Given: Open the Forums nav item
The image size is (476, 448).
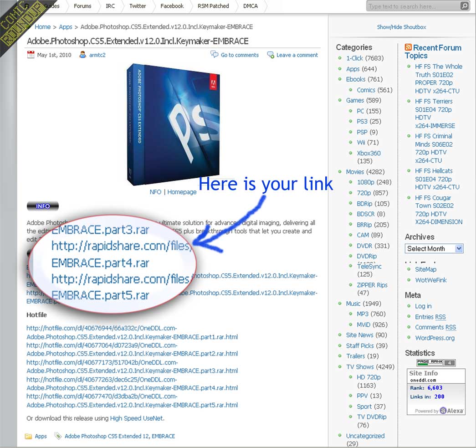Looking at the screenshot, I should pyautogui.click(x=82, y=6).
